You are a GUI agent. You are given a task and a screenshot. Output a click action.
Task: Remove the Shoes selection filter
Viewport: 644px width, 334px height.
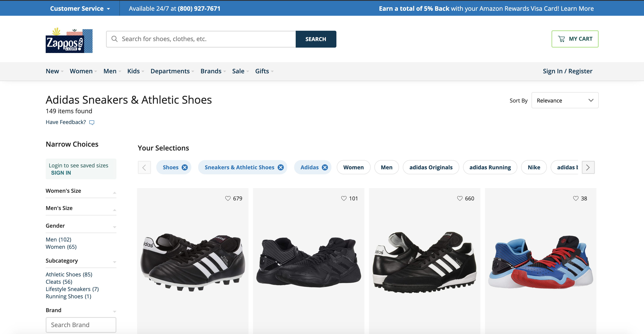tap(185, 168)
